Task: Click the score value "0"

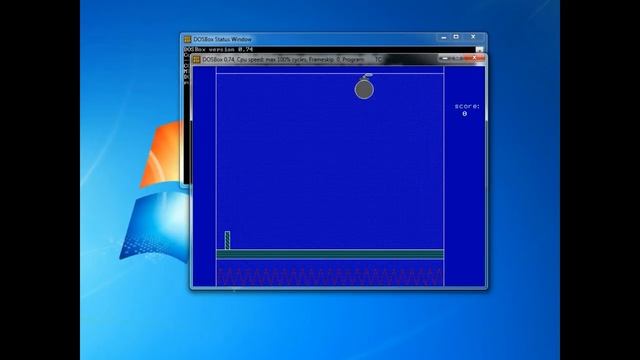Action: (464, 114)
